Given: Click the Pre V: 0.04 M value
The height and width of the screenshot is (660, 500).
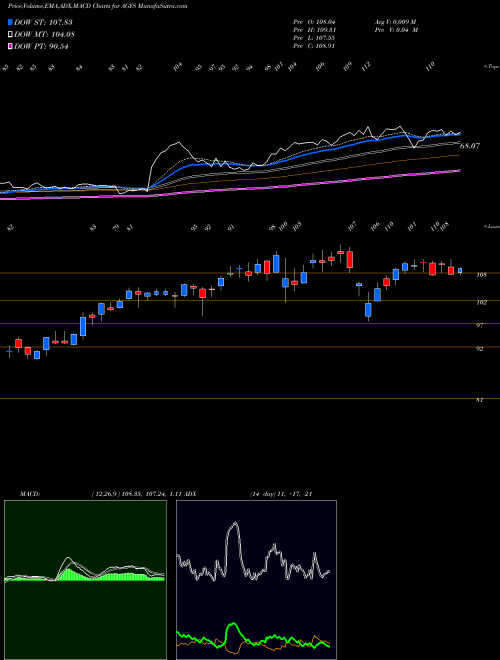Looking at the screenshot, I should coord(396,30).
